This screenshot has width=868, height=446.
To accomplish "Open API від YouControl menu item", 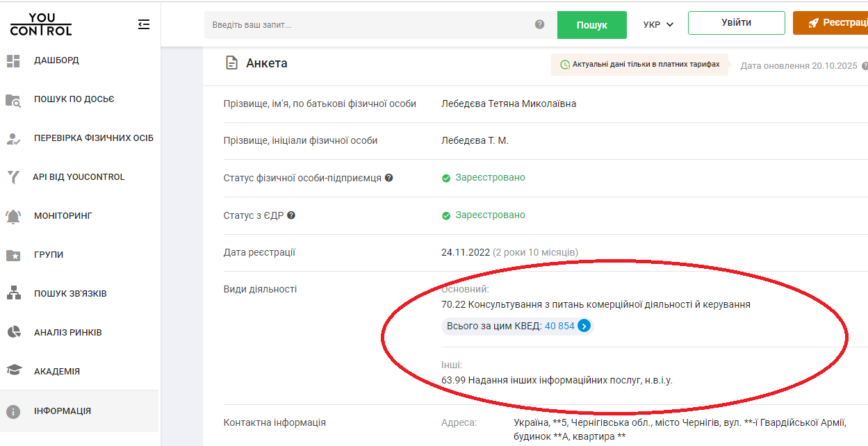I will coord(79,177).
